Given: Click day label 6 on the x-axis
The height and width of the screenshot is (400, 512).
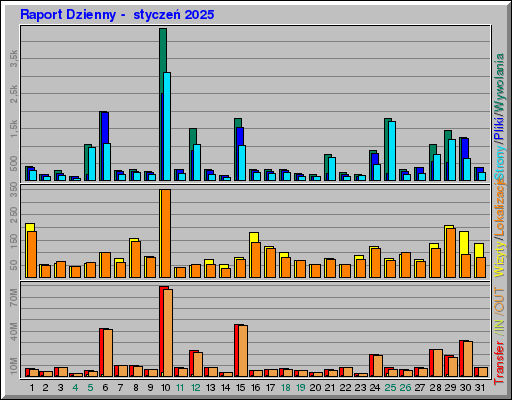Looking at the screenshot, I should pos(105,388).
